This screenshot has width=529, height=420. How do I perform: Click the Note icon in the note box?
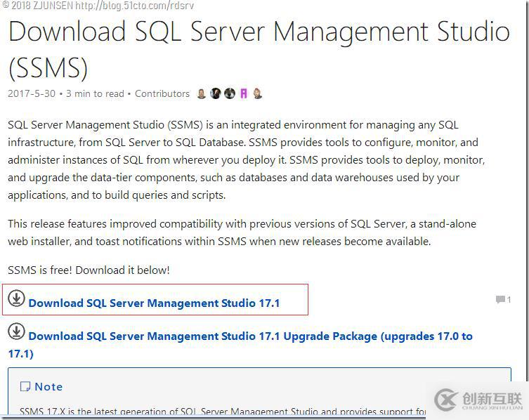click(25, 386)
